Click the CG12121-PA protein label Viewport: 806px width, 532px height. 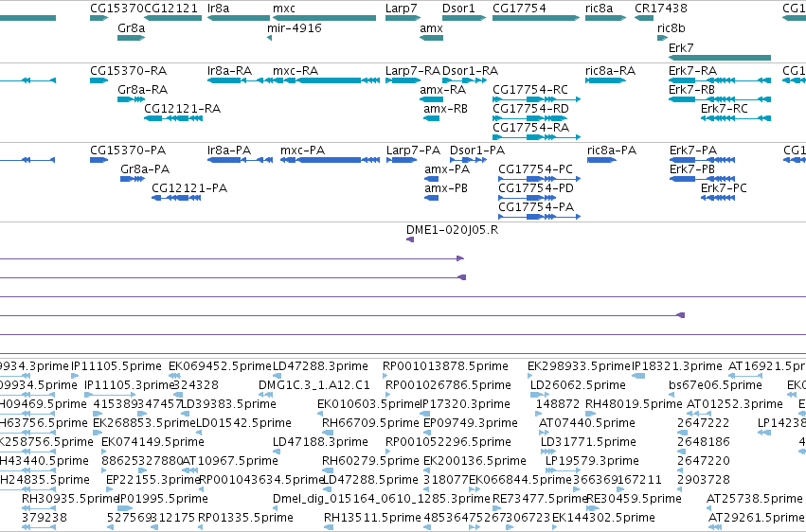[x=189, y=188]
